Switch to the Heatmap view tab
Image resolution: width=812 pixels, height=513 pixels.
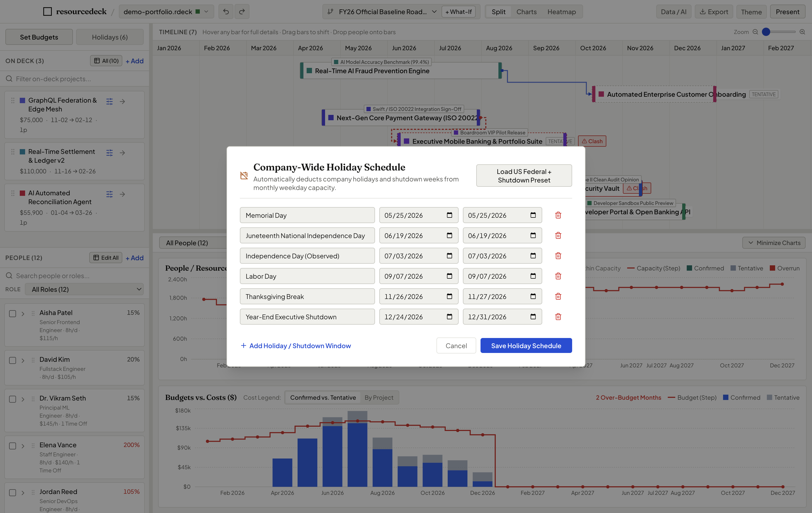point(561,11)
